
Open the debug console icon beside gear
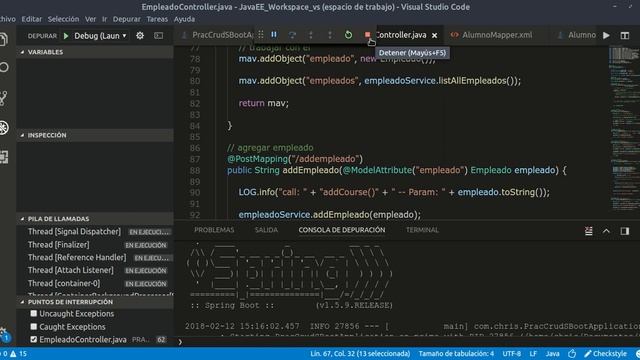point(158,36)
